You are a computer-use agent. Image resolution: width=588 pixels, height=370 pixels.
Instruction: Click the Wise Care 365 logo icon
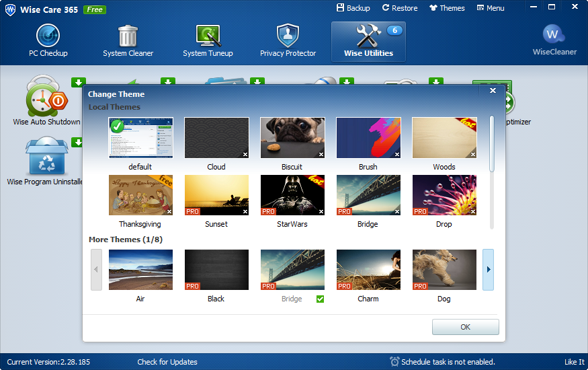coord(10,10)
